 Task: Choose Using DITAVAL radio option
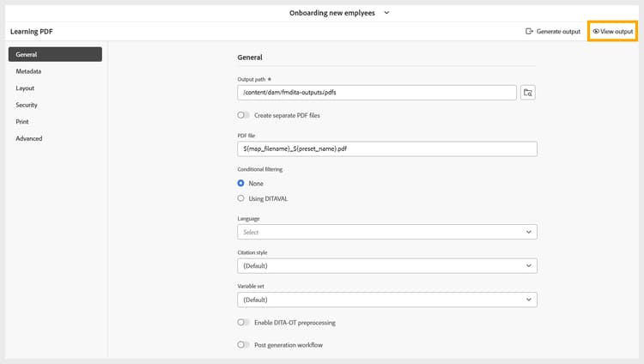pos(241,198)
